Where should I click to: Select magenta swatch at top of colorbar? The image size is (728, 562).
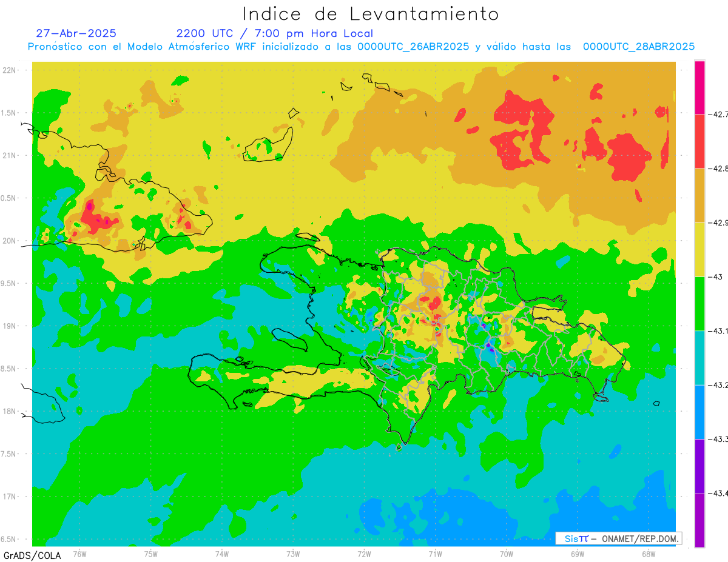(699, 87)
